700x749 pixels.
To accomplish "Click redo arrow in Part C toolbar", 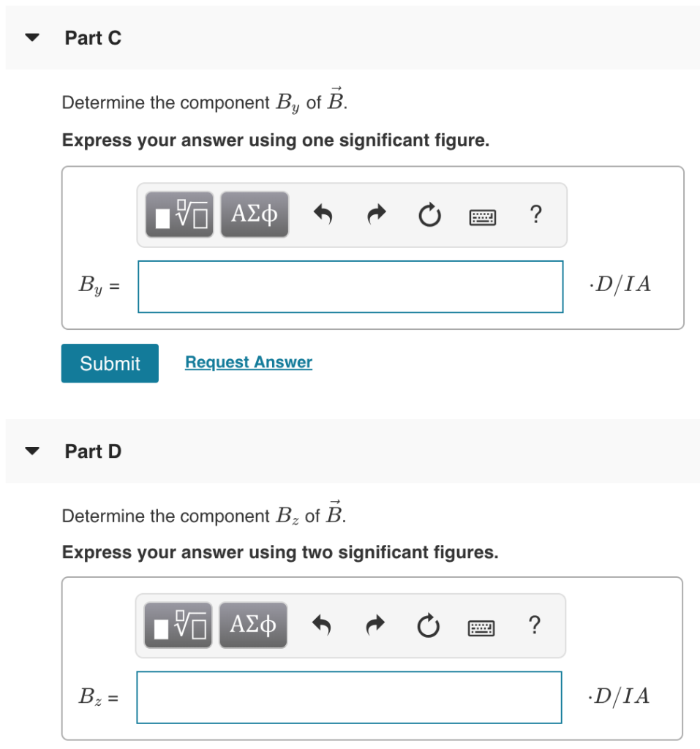I will tap(376, 215).
